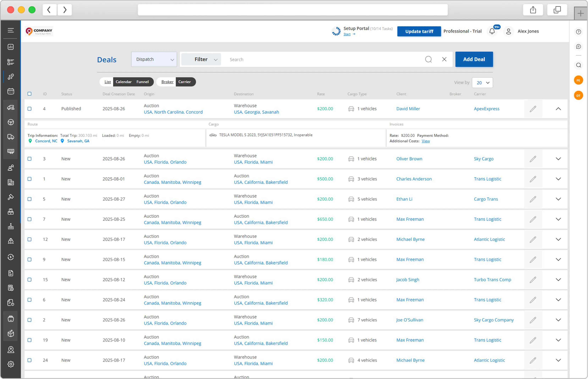Viewport: 588px width, 379px height.
Task: Open the Dispatch dropdown
Action: pyautogui.click(x=154, y=59)
